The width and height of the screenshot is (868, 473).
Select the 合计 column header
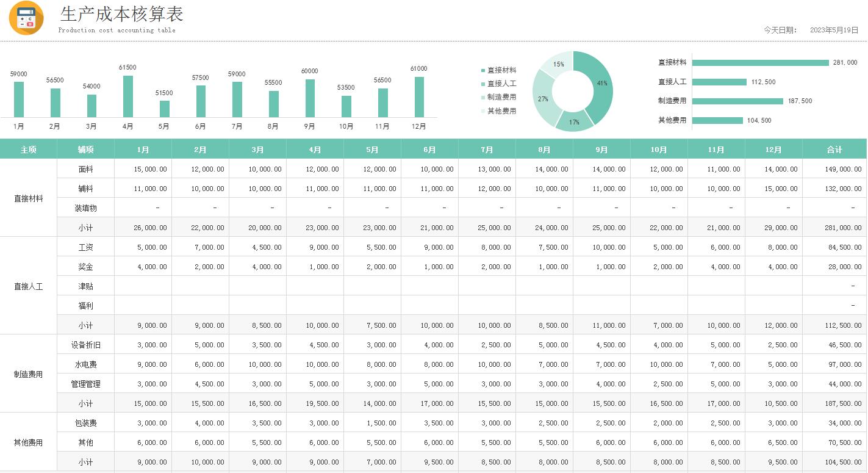[x=834, y=150]
